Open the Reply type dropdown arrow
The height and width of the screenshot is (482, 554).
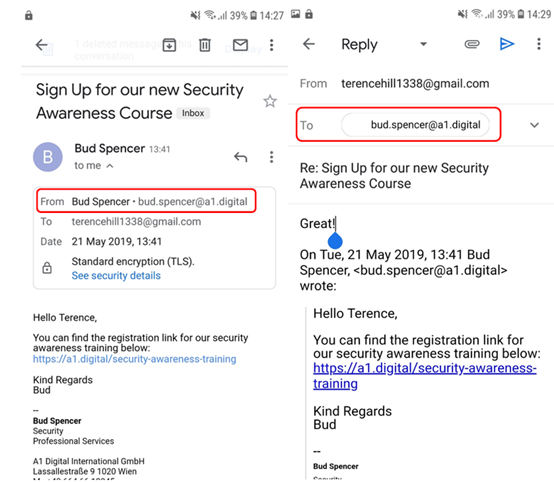[x=423, y=44]
